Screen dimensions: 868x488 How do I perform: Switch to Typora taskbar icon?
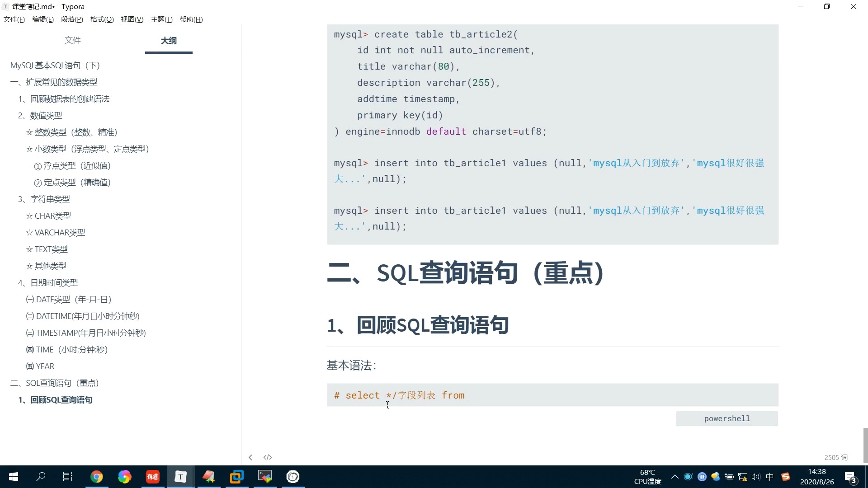tap(180, 477)
